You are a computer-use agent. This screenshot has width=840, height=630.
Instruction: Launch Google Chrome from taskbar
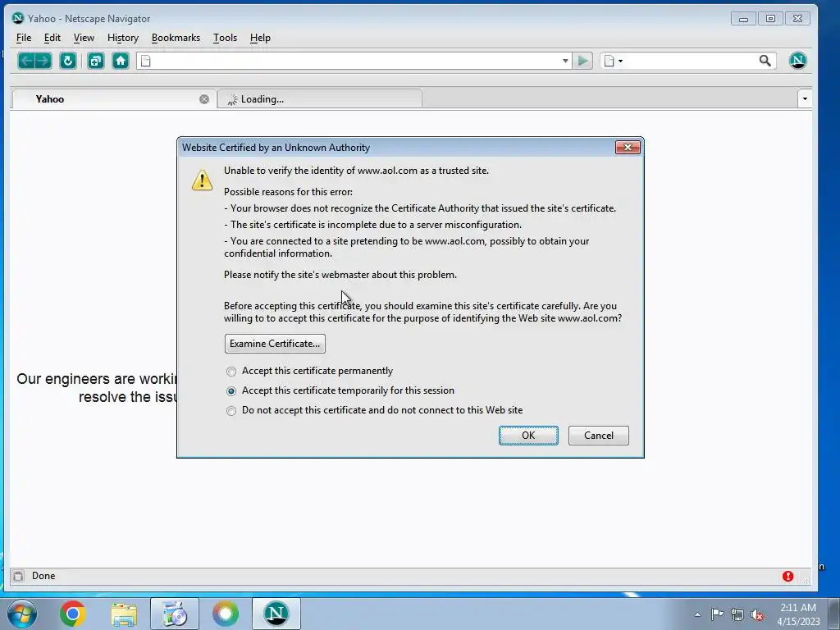coord(73,614)
